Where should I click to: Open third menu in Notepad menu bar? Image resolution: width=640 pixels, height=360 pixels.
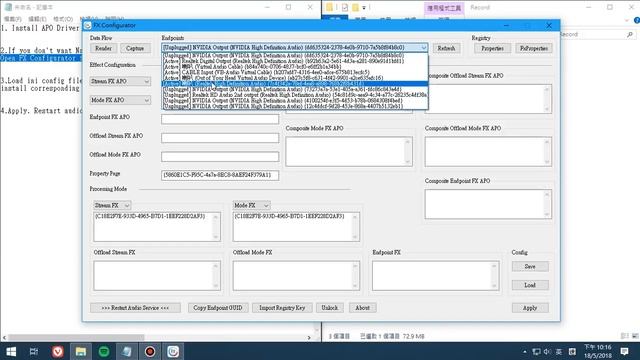tap(63, 19)
